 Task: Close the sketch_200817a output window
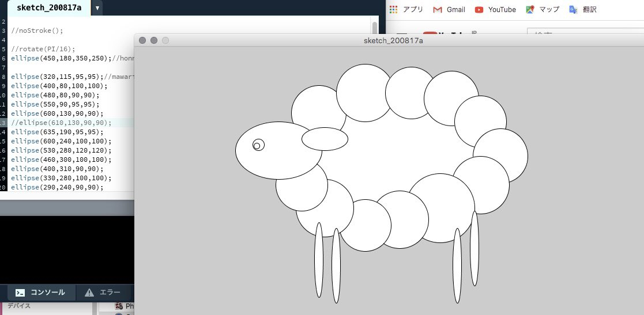(142, 40)
